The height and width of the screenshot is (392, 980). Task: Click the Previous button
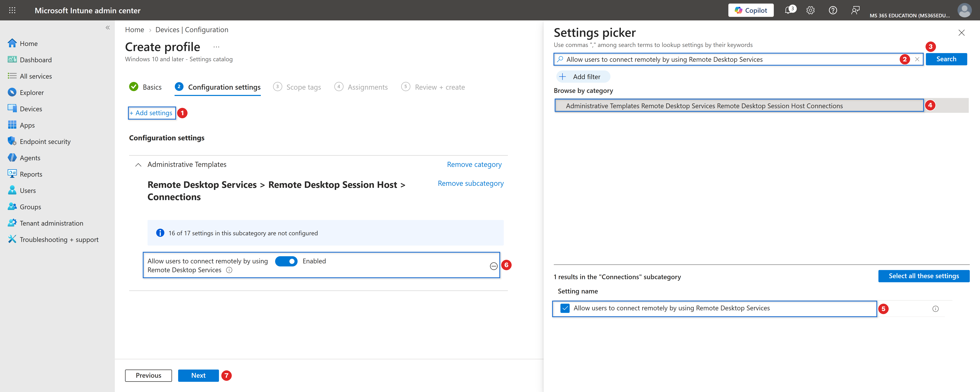pos(148,376)
